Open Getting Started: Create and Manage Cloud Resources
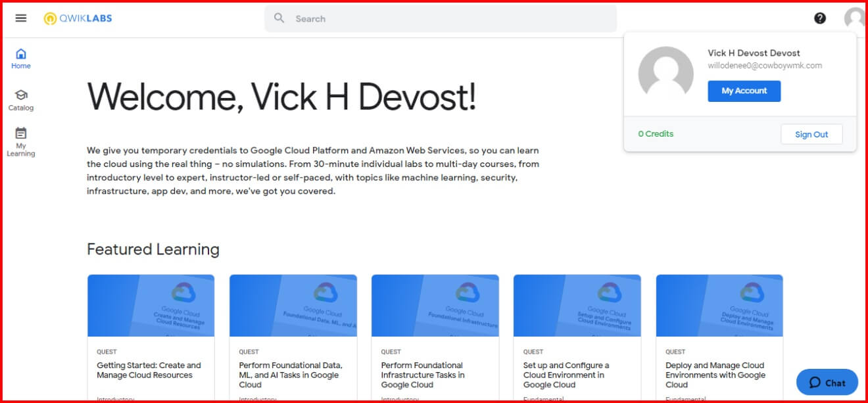 [x=149, y=370]
